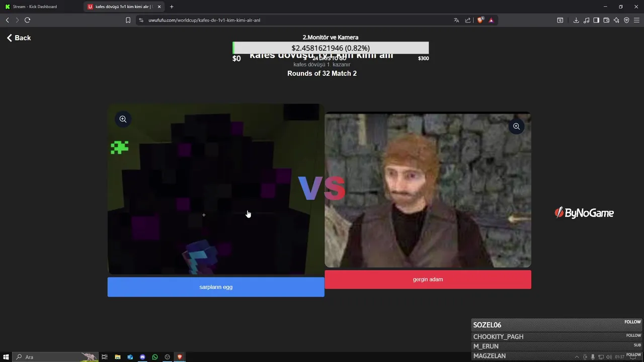The image size is (644, 362).
Task: Click the microphone icon in system tray
Action: pos(593,357)
